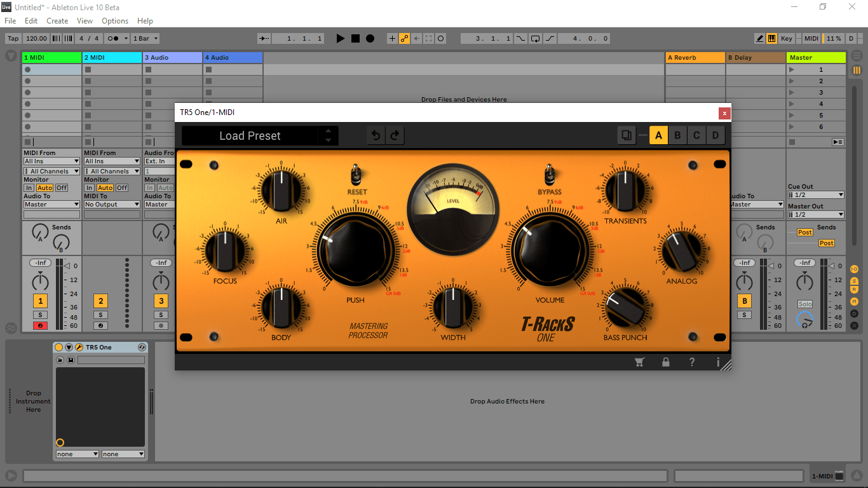This screenshot has width=868, height=488.
Task: Select preset slot B in TR5 One
Action: pyautogui.click(x=677, y=135)
